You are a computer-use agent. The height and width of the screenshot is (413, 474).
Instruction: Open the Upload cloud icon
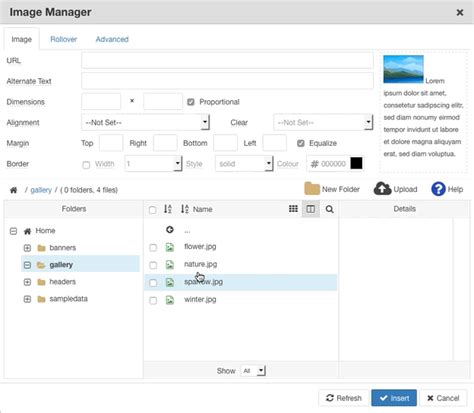382,189
